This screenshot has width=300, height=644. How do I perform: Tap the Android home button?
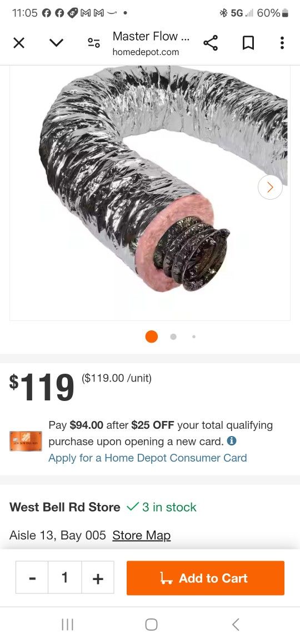point(151,625)
